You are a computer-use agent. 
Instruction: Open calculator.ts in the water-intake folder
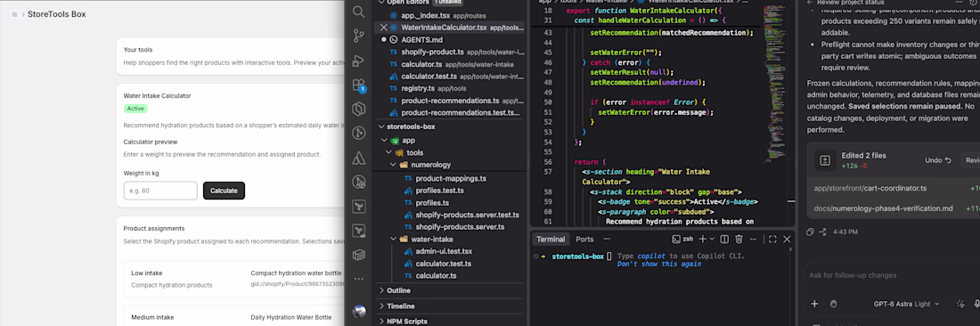click(x=436, y=275)
